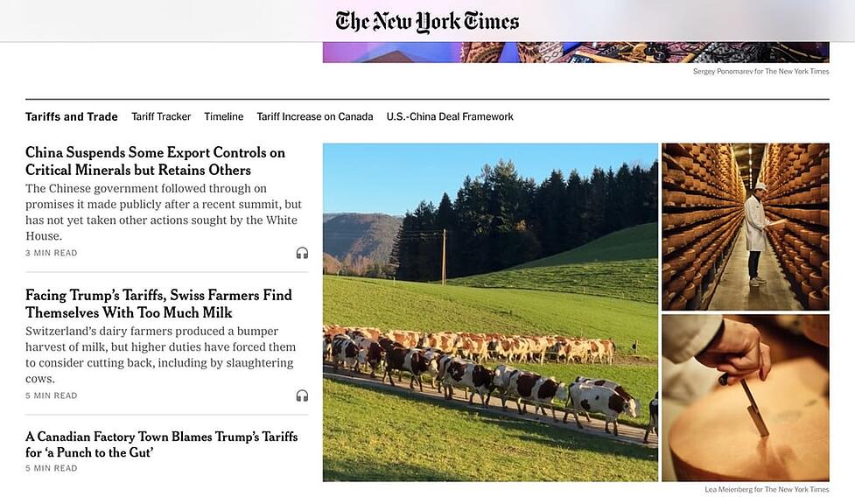Open the Tariffs and Trade section
Viewport: 855px width, 504px height.
[x=72, y=116]
